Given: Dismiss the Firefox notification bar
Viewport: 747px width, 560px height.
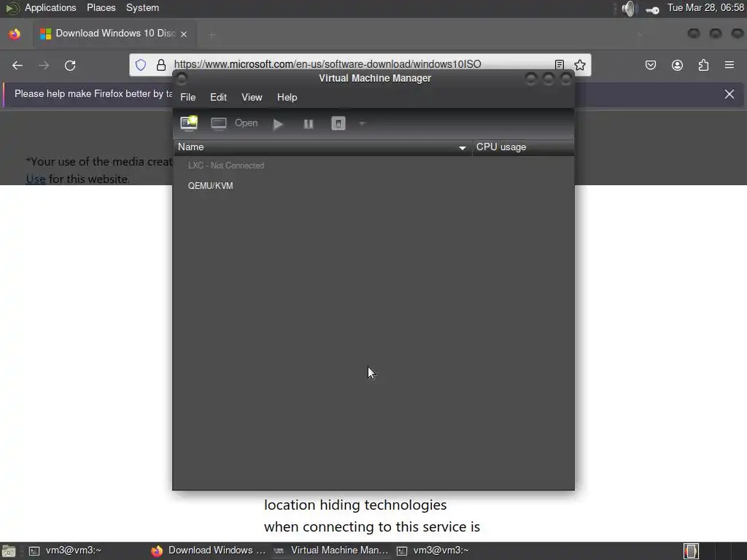Looking at the screenshot, I should (x=729, y=94).
